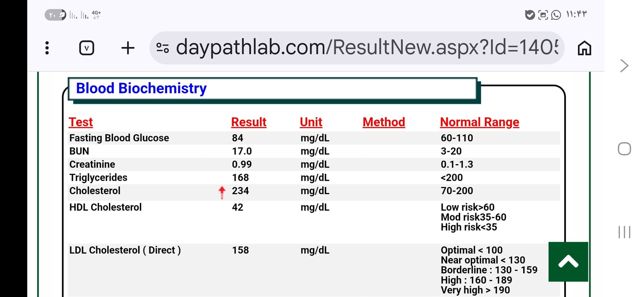Tap the glucose result value 84
644x297 pixels.
(237, 138)
